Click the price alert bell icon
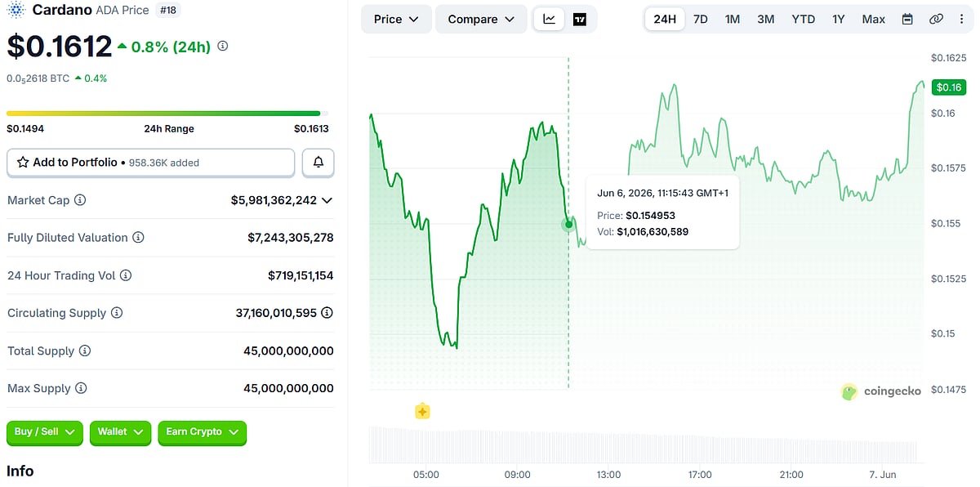This screenshot has height=487, width=980. (x=318, y=163)
